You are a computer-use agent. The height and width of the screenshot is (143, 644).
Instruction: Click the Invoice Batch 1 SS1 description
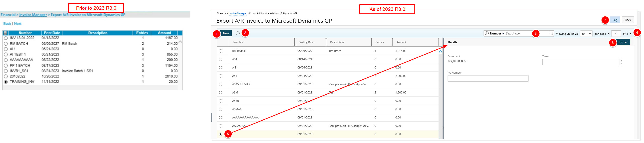click(x=77, y=71)
